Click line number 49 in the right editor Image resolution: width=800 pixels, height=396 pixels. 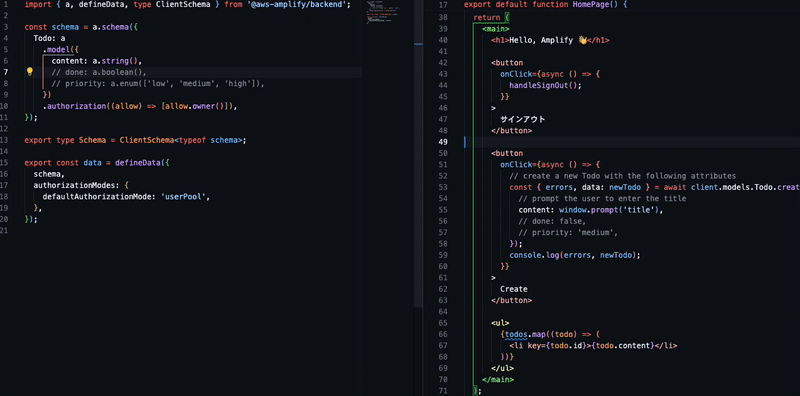(x=443, y=142)
